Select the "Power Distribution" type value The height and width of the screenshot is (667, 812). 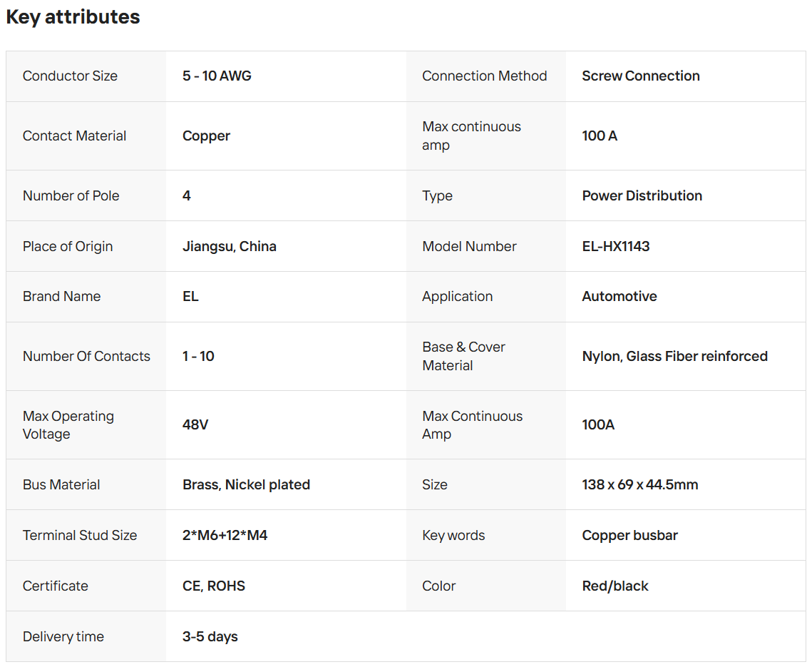[x=642, y=195]
